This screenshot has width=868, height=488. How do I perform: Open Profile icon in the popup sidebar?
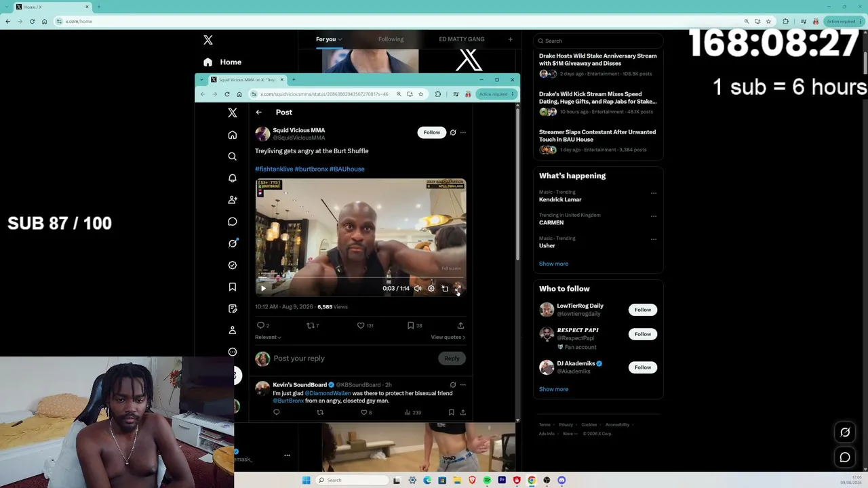(233, 330)
